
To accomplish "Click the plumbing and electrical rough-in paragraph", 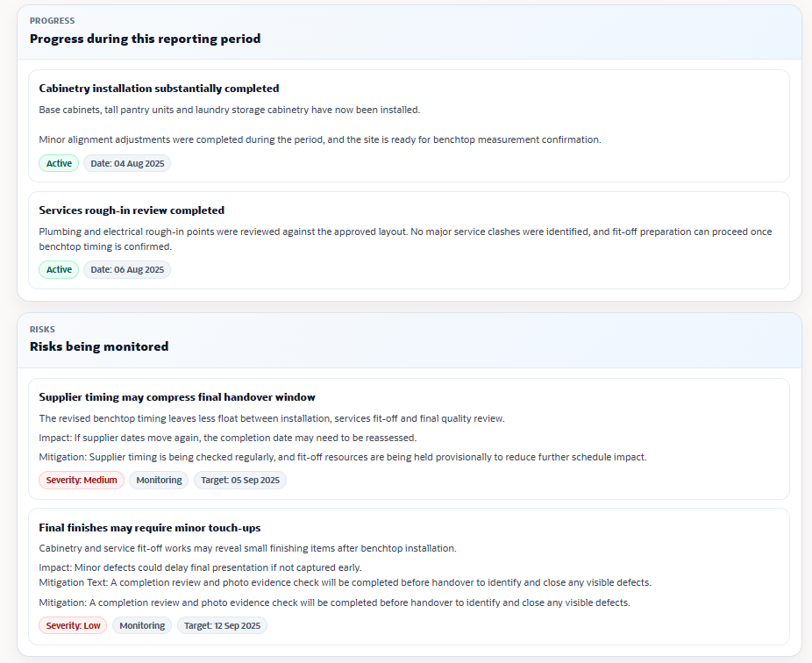I will point(405,239).
